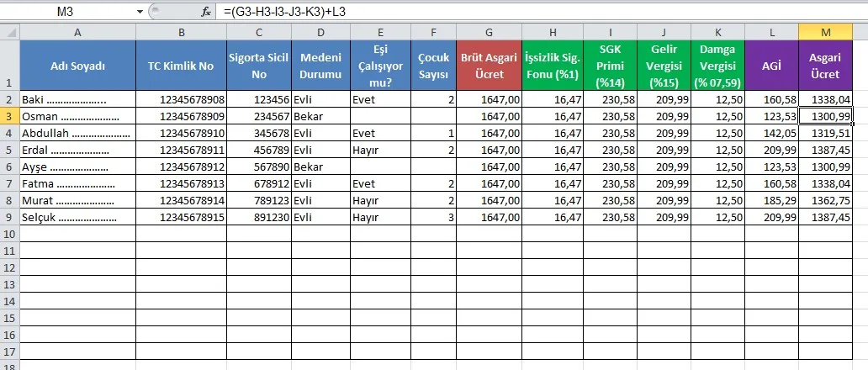Select row 12 header
This screenshot has height=370, width=868.
pos(9,267)
